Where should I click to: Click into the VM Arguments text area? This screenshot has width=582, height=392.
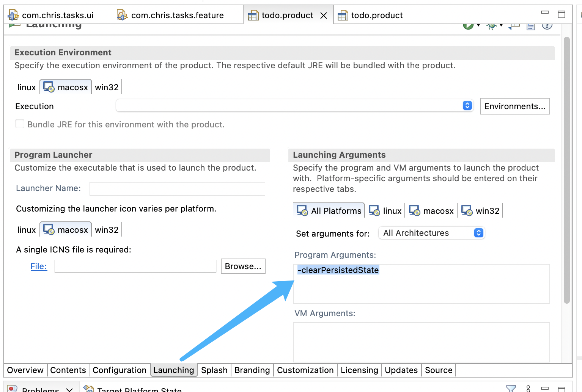[x=422, y=342]
